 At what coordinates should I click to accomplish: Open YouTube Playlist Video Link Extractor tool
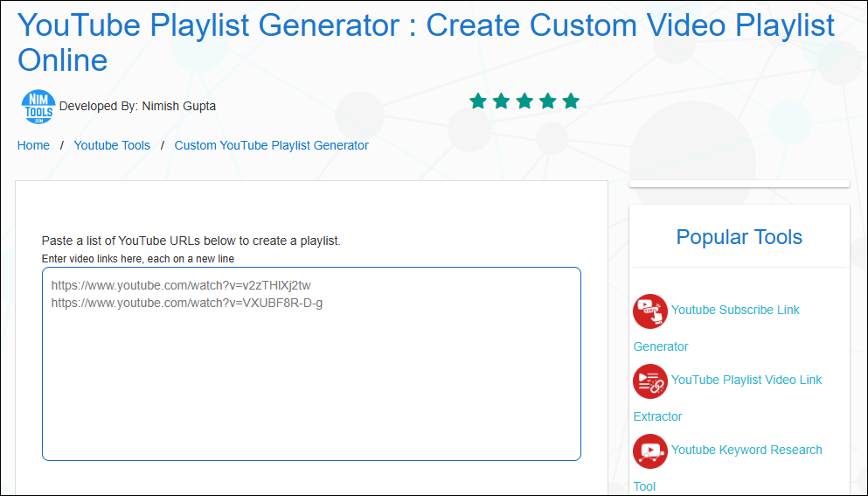click(746, 381)
